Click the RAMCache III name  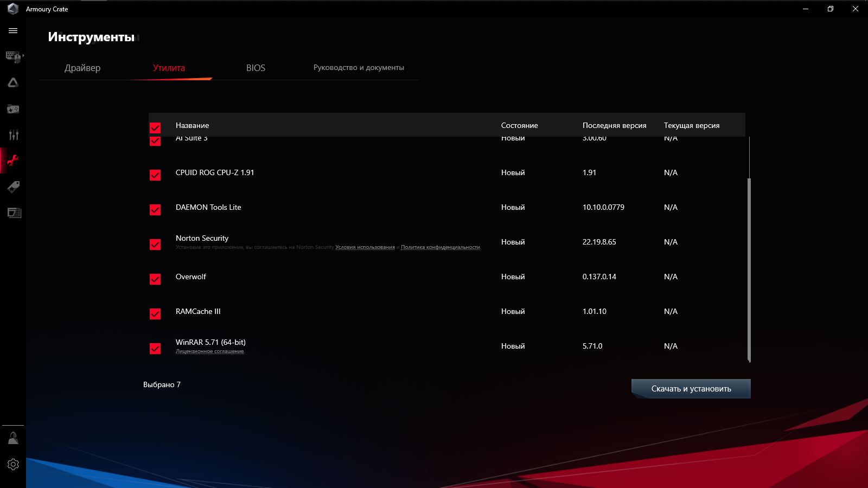pyautogui.click(x=198, y=311)
